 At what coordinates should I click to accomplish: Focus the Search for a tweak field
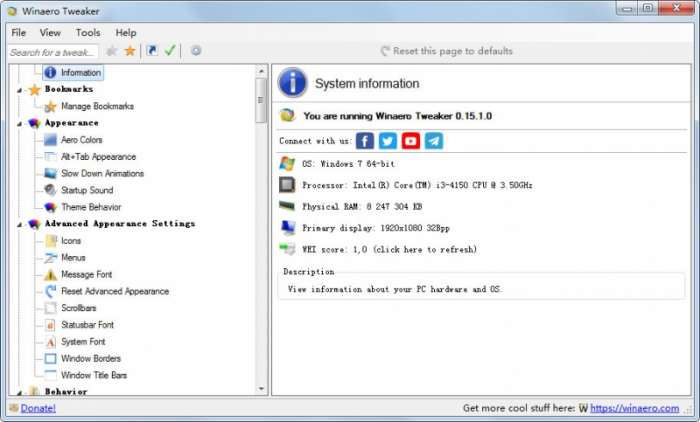pyautogui.click(x=53, y=52)
